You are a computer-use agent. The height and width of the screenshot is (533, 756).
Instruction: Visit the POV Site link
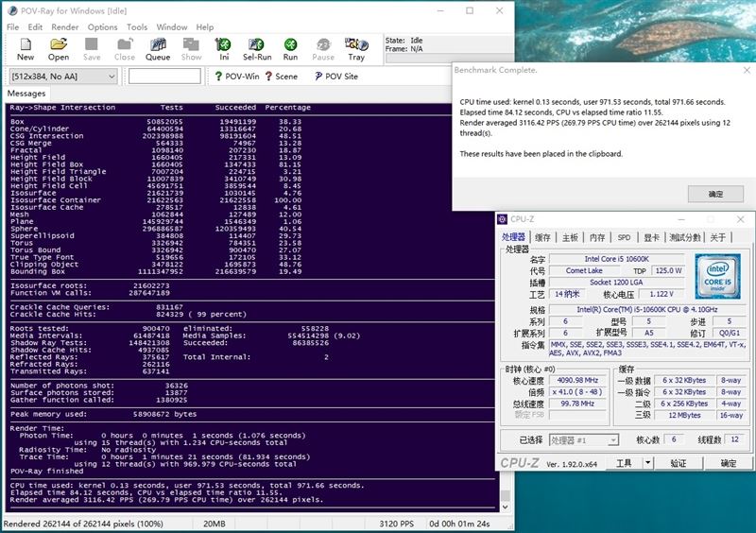tap(336, 77)
